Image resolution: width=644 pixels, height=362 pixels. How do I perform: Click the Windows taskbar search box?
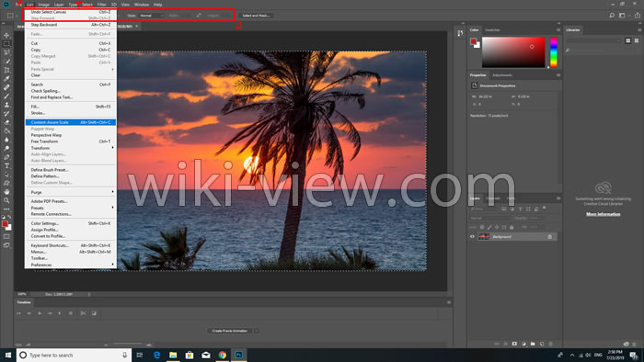coord(74,355)
